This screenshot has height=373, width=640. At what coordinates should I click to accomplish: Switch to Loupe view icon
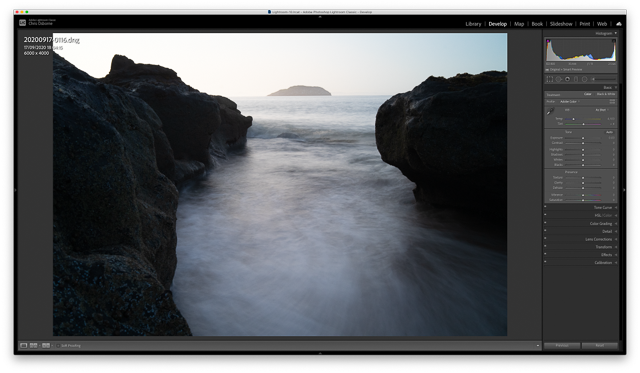[x=24, y=346]
